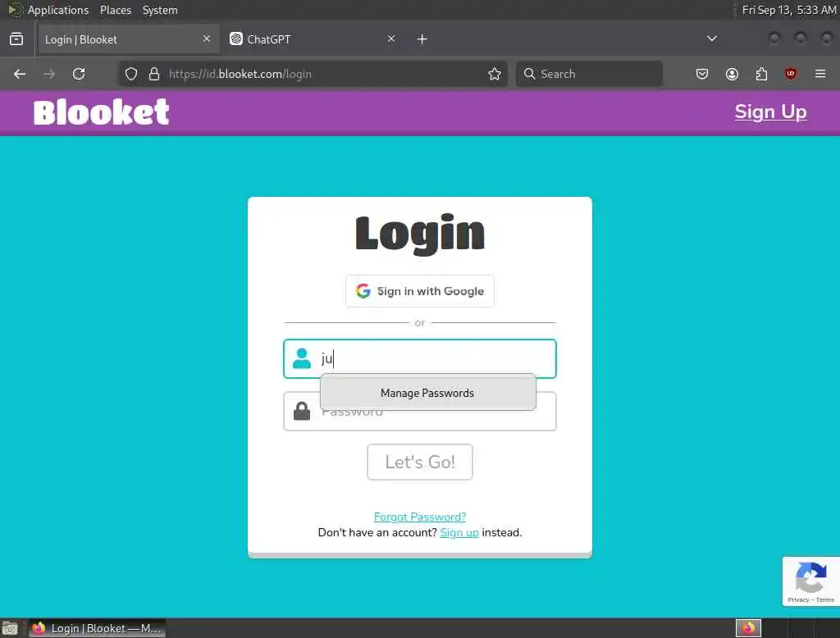Image resolution: width=840 pixels, height=638 pixels.
Task: Click the Firefox workspace thumbnail in bottom panel
Action: (x=748, y=628)
